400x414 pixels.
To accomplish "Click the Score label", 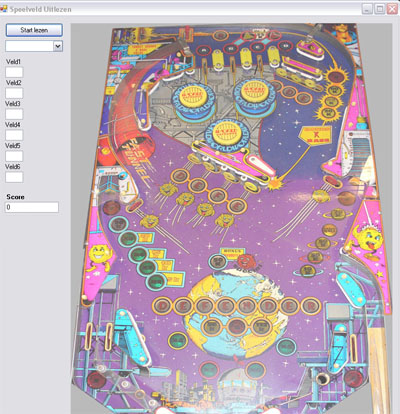I will click(x=15, y=197).
